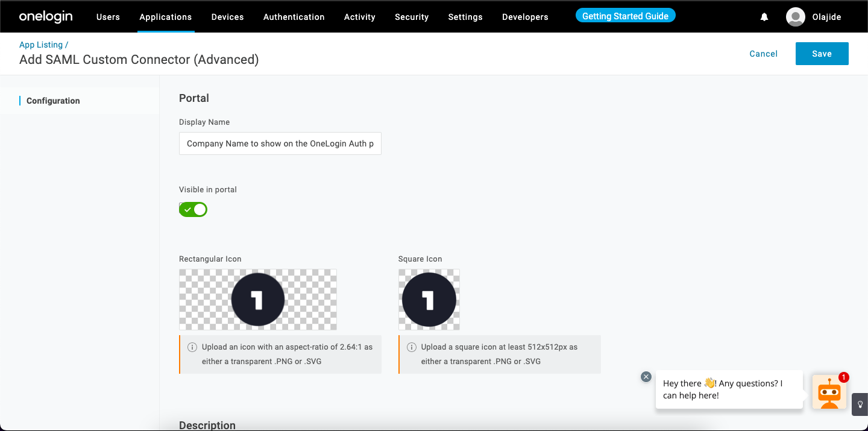Open the Security menu
Screen dimensions: 868x431
coord(412,17)
